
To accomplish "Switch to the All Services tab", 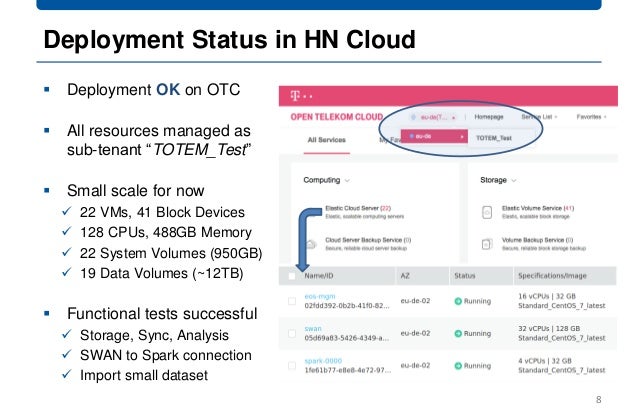I will pos(326,140).
